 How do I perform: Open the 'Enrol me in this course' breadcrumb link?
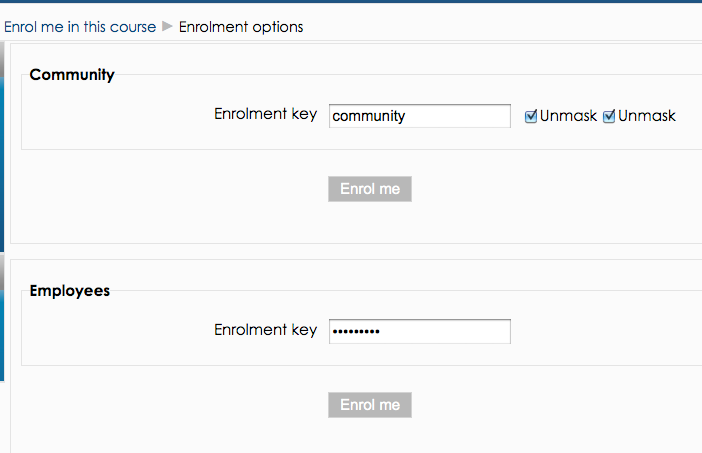[x=80, y=27]
